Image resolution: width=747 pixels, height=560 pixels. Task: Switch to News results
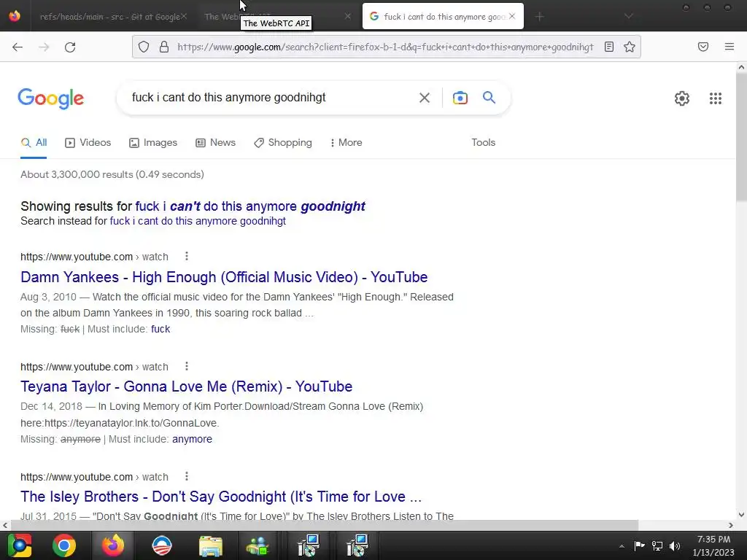coord(216,142)
